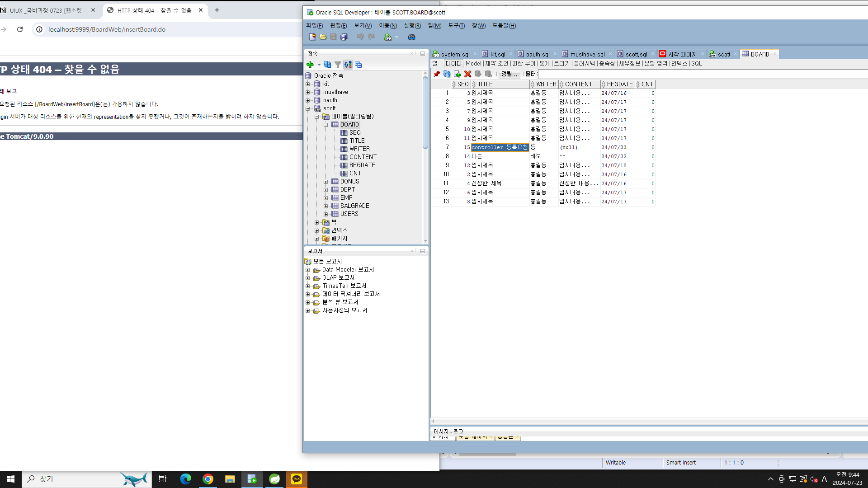Click connections tree vertical scrollbar
This screenshot has height=488, width=868.
pyautogui.click(x=425, y=113)
